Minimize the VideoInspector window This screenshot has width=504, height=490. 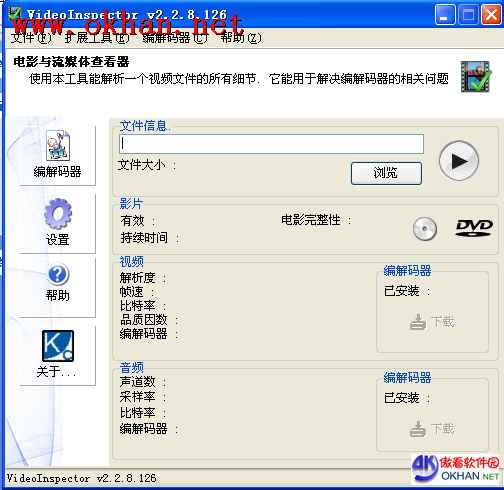(445, 15)
